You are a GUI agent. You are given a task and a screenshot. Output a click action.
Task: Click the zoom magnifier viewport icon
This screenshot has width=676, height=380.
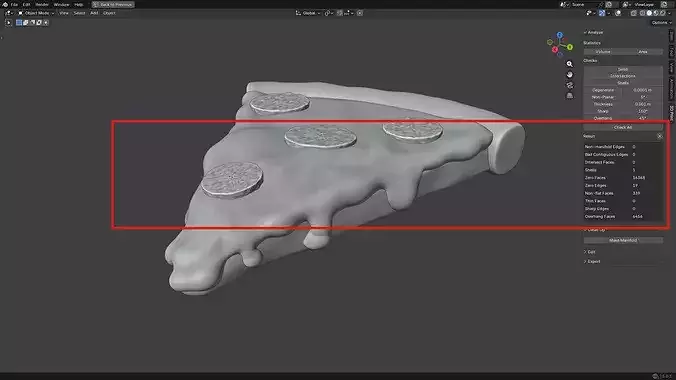coord(570,64)
